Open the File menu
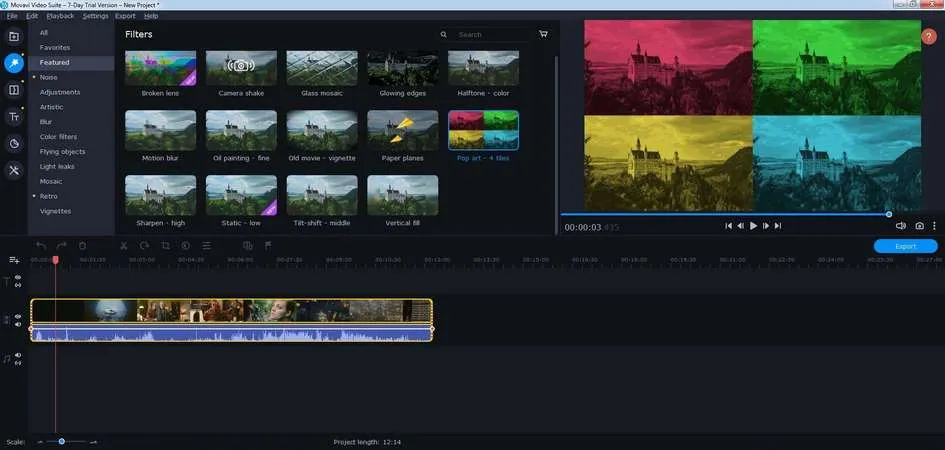 (x=12, y=16)
